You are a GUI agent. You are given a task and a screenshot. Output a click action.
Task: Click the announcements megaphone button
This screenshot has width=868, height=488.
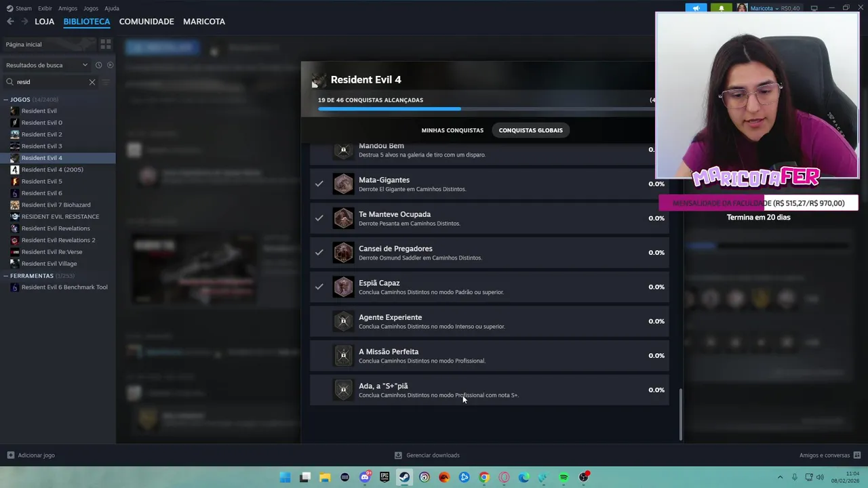(696, 8)
